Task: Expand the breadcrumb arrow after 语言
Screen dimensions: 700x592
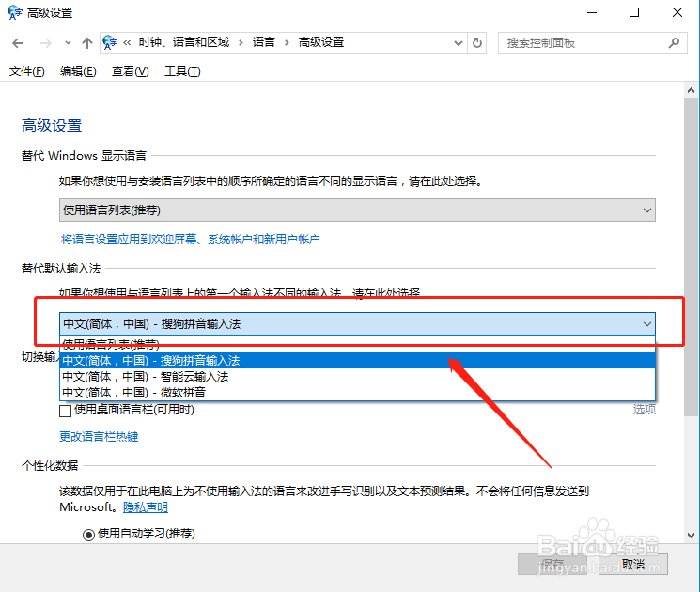Action: 287,43
